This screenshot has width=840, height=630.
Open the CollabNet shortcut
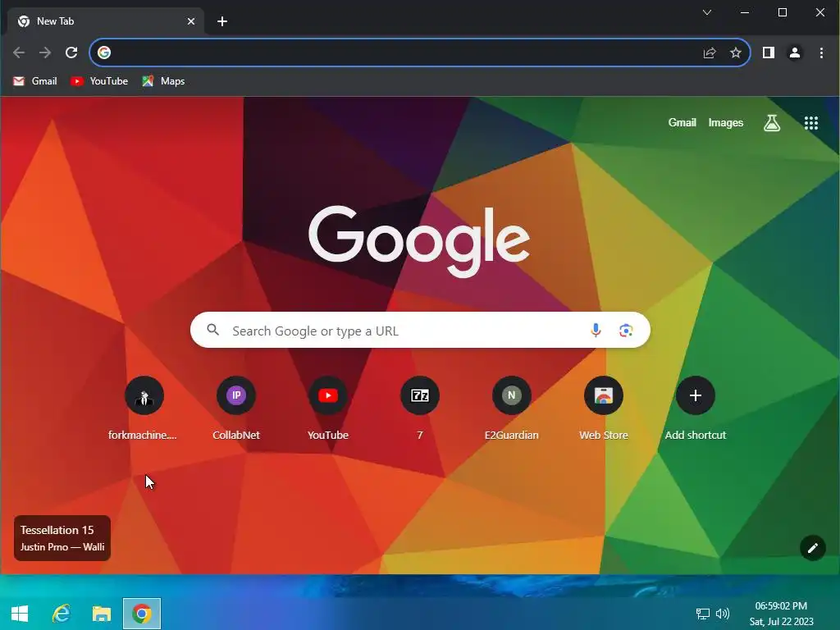tap(236, 409)
